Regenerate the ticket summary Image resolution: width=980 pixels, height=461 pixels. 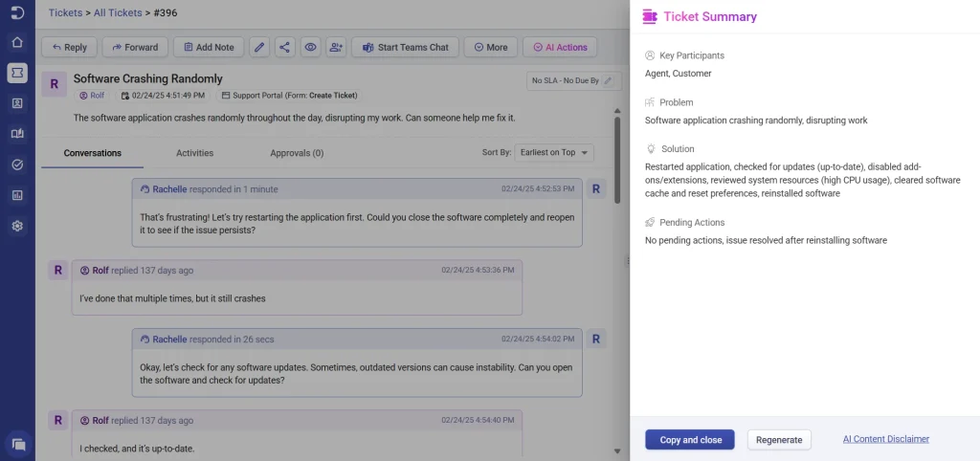coord(779,440)
